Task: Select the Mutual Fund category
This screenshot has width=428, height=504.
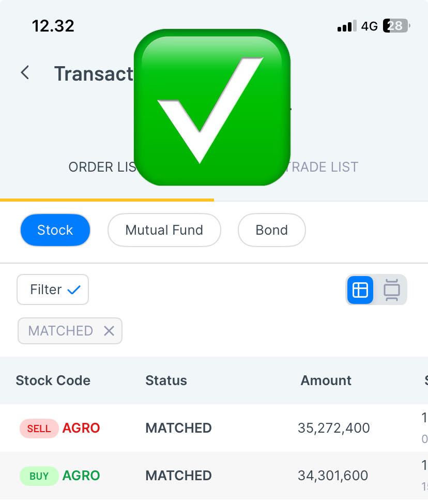Action: [x=164, y=230]
